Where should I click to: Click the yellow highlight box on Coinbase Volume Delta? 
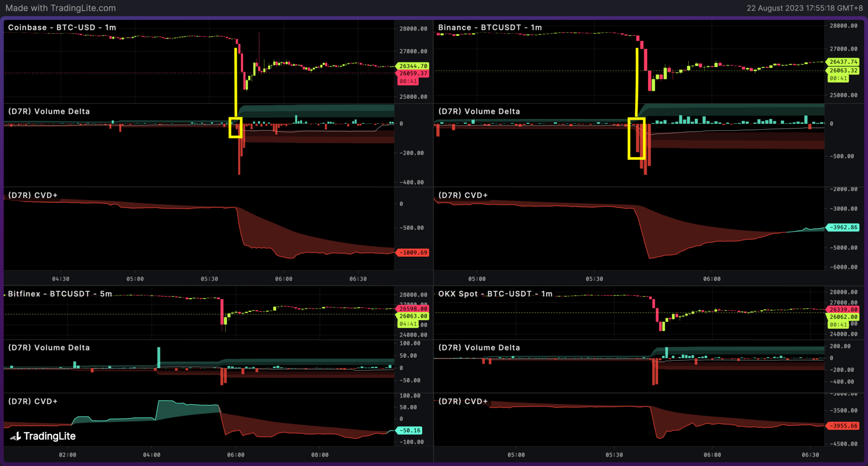point(236,127)
